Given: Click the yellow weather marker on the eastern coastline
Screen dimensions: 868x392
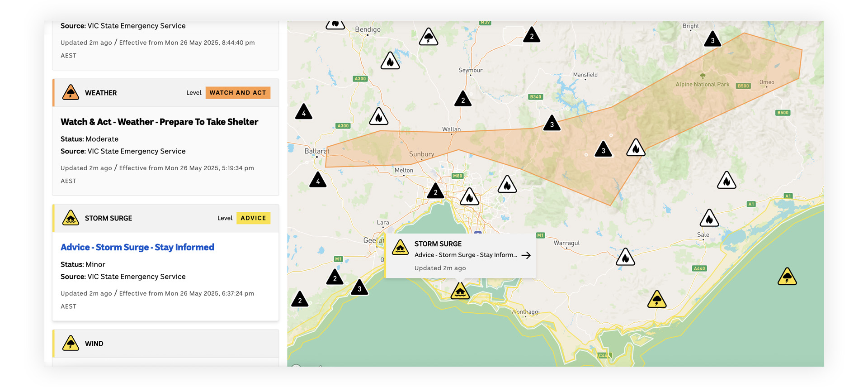Looking at the screenshot, I should point(657,300).
